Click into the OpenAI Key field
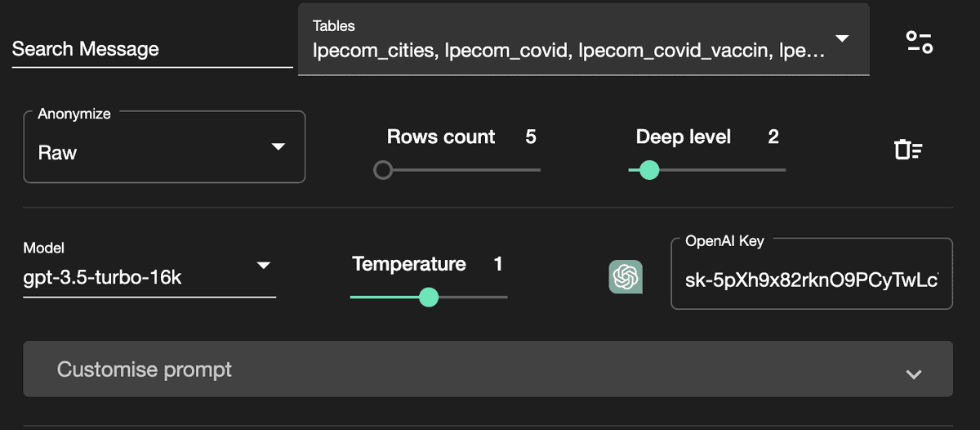Viewport: 980px width, 430px height. 811,282
